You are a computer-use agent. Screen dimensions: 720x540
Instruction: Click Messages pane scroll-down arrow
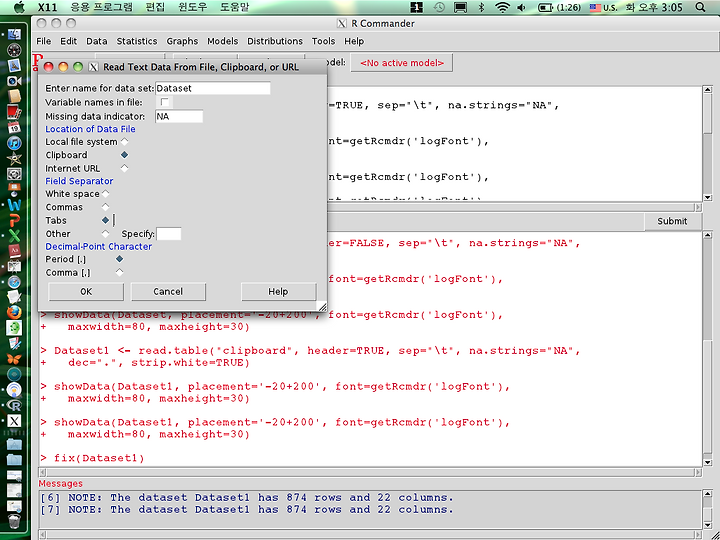[x=708, y=525]
